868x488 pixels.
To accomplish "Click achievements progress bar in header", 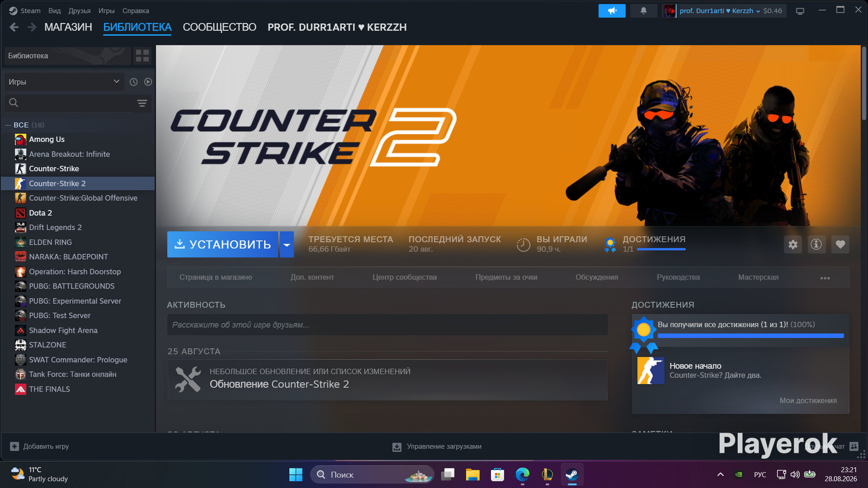I will (x=661, y=249).
